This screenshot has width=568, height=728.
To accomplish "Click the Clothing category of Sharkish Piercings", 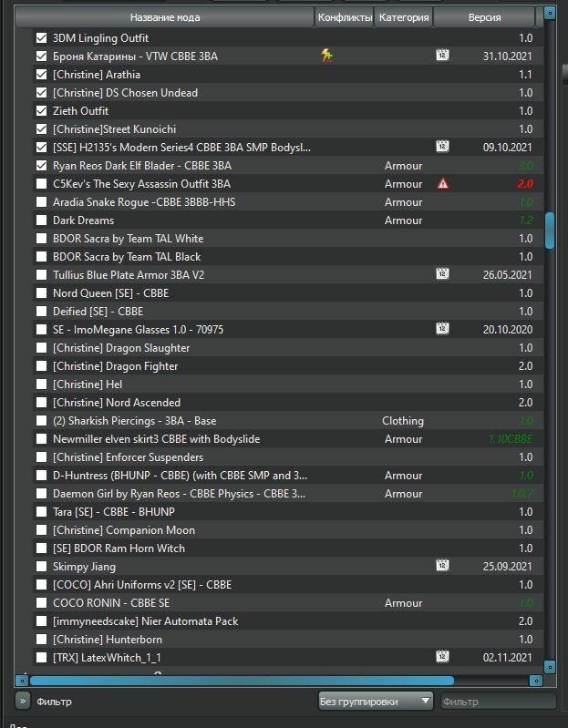I will 403,421.
